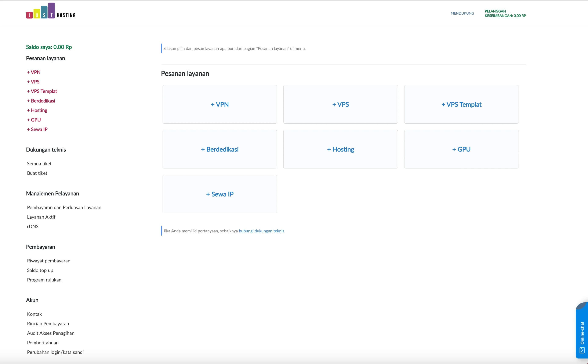Open Pembayaran dan Perluasan Layanan
The height and width of the screenshot is (364, 588).
(64, 208)
